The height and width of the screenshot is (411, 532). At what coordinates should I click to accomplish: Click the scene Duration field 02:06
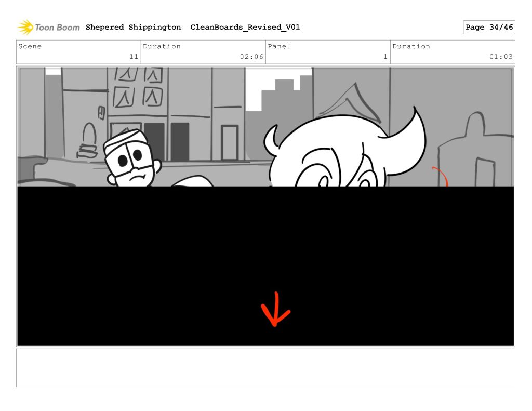click(203, 52)
